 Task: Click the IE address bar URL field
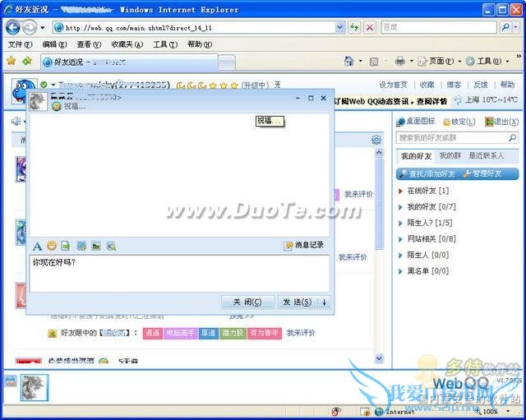pos(200,27)
